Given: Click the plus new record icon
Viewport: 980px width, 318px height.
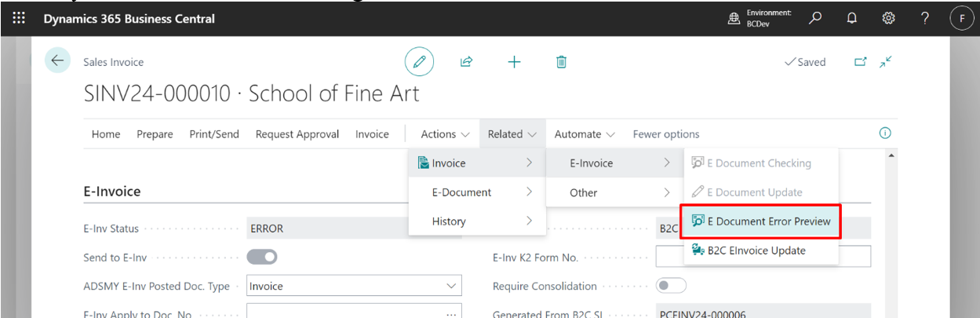Looking at the screenshot, I should (x=514, y=61).
